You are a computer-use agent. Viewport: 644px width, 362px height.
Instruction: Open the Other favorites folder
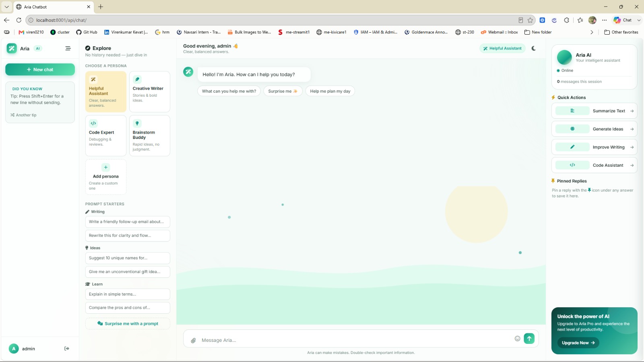(x=621, y=32)
